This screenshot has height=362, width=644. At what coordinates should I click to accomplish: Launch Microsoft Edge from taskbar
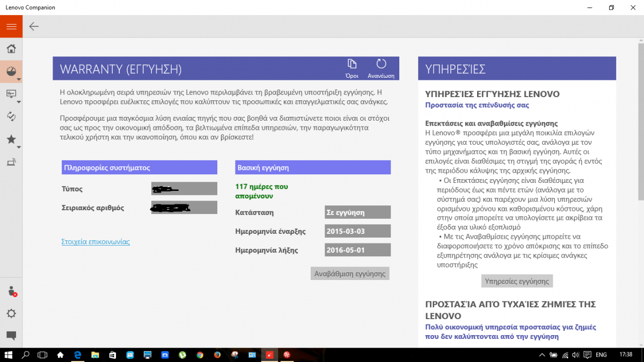77,354
